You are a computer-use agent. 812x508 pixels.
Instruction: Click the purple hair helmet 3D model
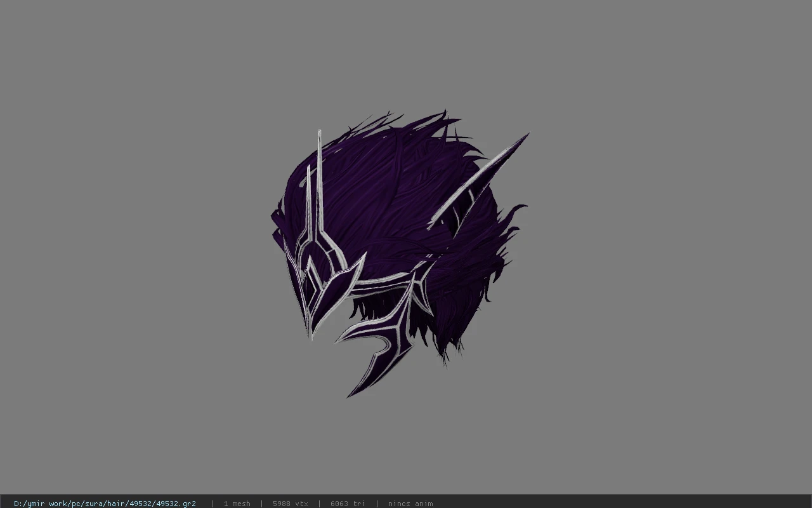[400, 254]
